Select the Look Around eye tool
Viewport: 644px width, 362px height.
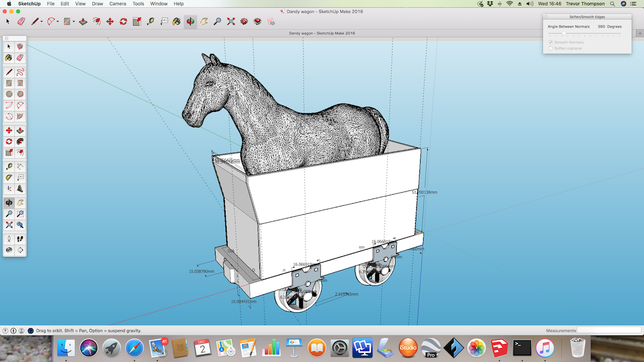[9, 250]
